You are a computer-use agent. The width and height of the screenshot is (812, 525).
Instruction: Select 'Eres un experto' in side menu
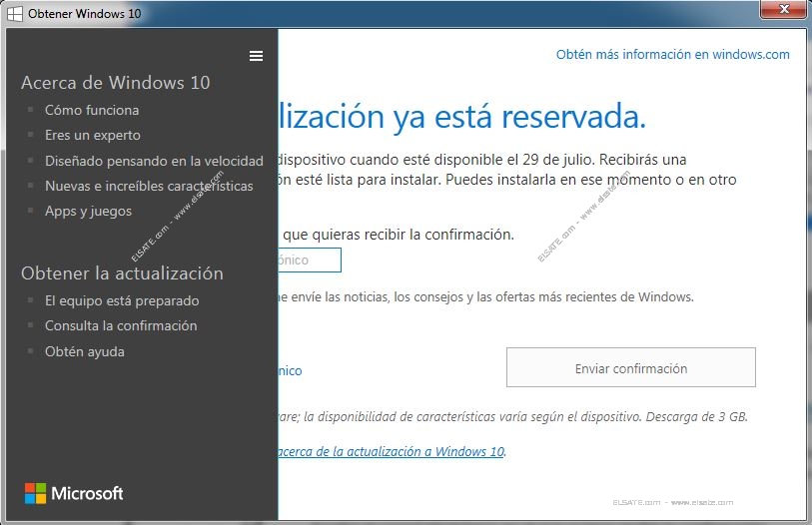(x=93, y=135)
